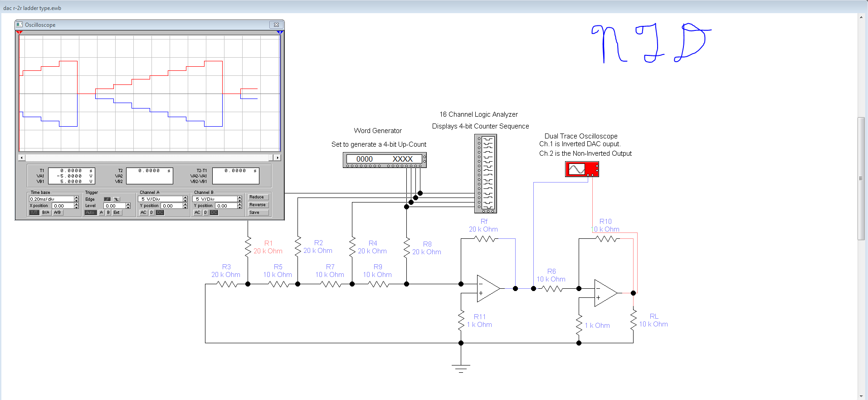The image size is (868, 400).
Task: Click the 'Ch.2 is the Non-Inverted Output' text
Action: [585, 153]
